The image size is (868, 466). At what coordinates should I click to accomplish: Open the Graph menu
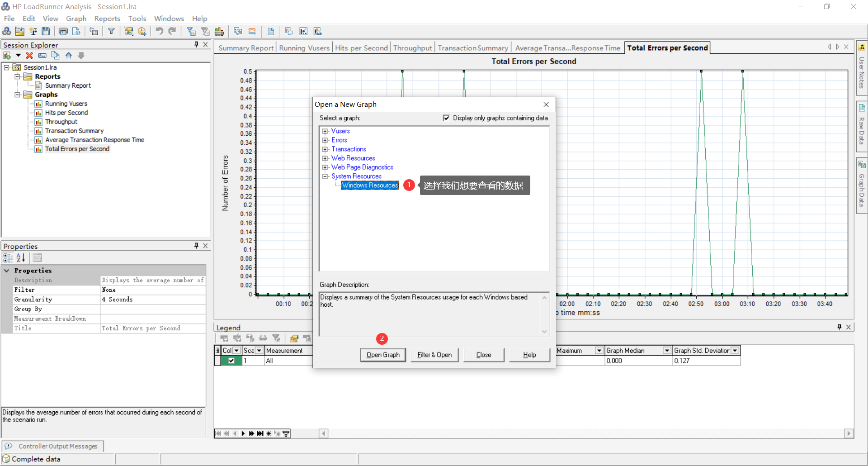[x=76, y=19]
